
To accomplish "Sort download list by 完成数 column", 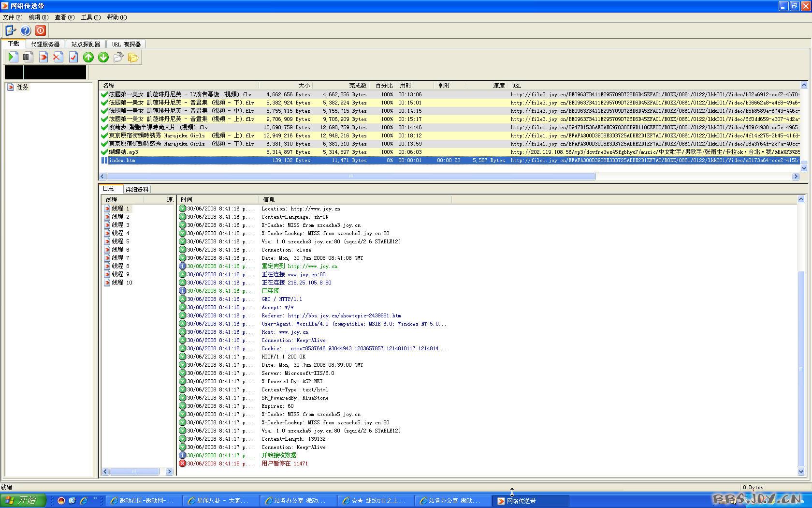I will pos(340,85).
